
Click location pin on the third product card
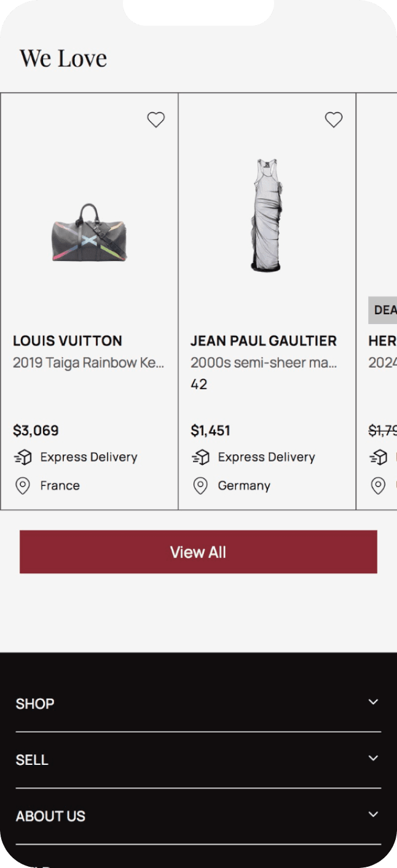pyautogui.click(x=379, y=486)
